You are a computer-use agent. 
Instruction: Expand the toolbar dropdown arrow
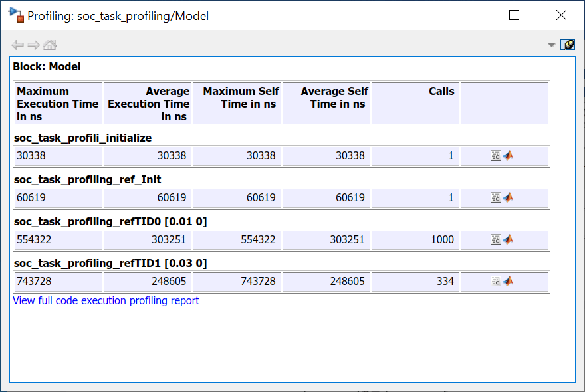pyautogui.click(x=551, y=45)
